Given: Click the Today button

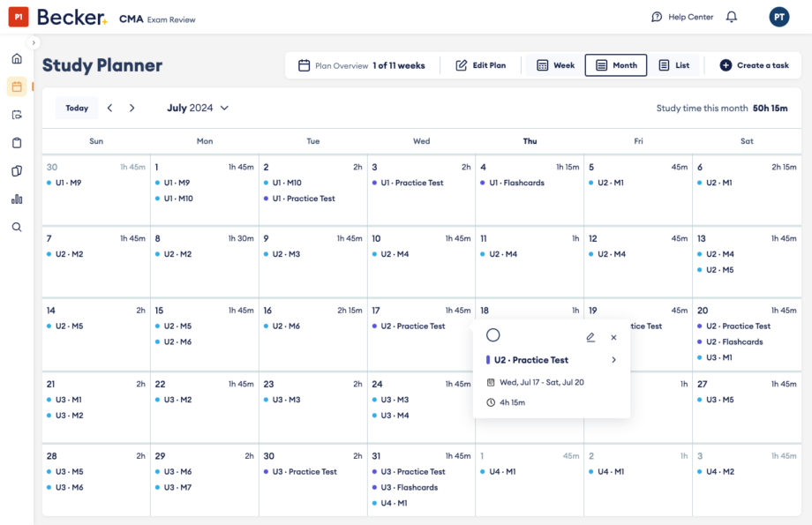Looking at the screenshot, I should tap(77, 108).
